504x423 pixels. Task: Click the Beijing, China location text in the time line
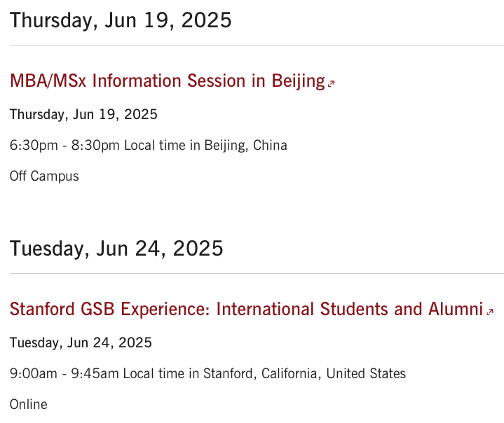245,146
